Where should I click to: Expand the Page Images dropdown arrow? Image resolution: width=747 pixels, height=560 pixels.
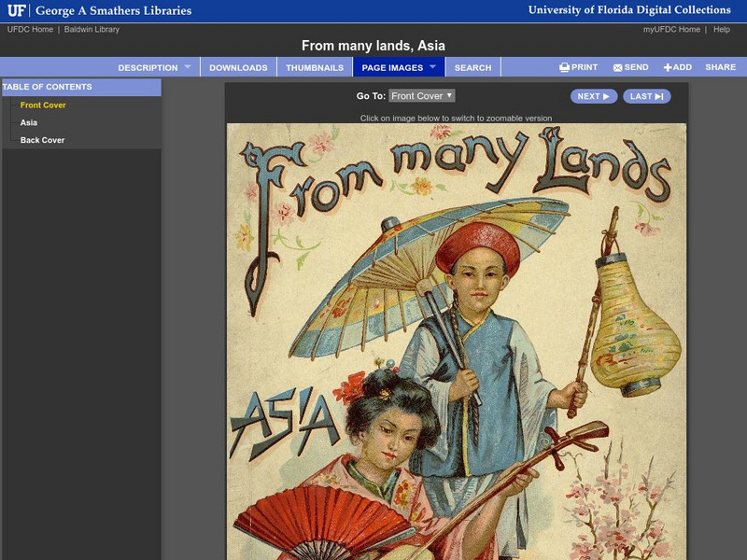pyautogui.click(x=432, y=66)
